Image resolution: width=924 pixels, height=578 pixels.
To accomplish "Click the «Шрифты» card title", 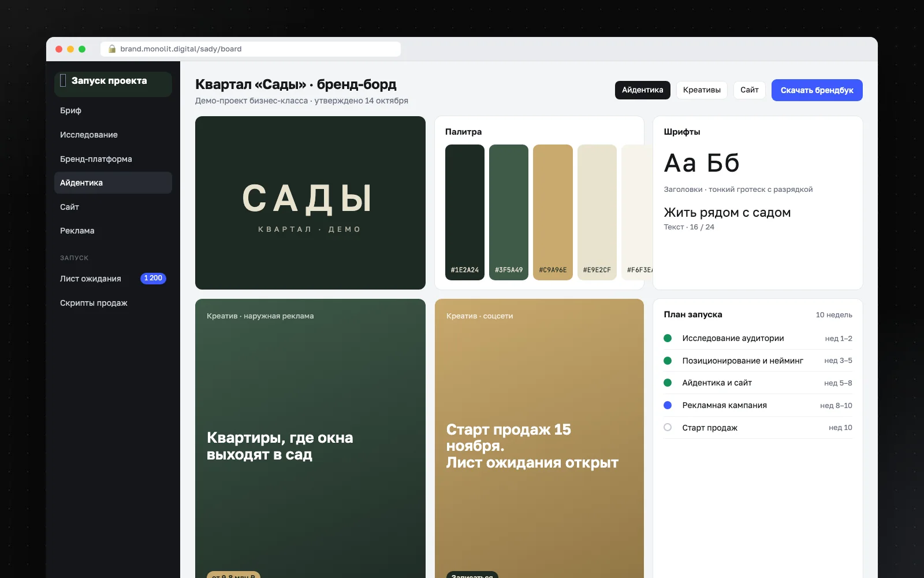I will 682,132.
